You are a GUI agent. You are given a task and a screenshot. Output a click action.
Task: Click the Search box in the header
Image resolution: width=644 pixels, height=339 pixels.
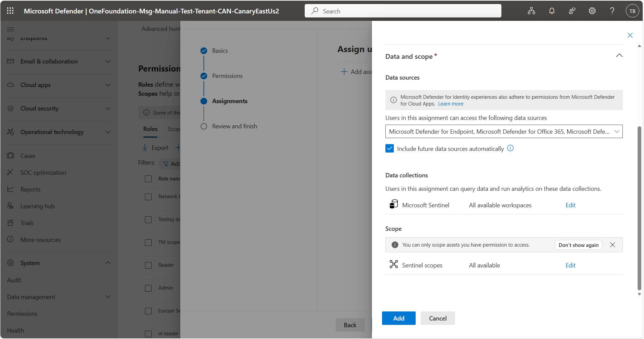(403, 11)
